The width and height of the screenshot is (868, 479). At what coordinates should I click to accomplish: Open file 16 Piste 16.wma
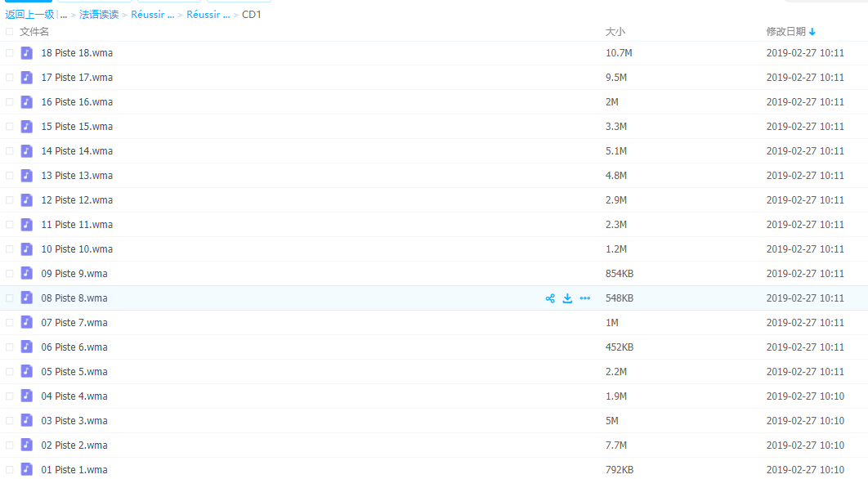[77, 102]
